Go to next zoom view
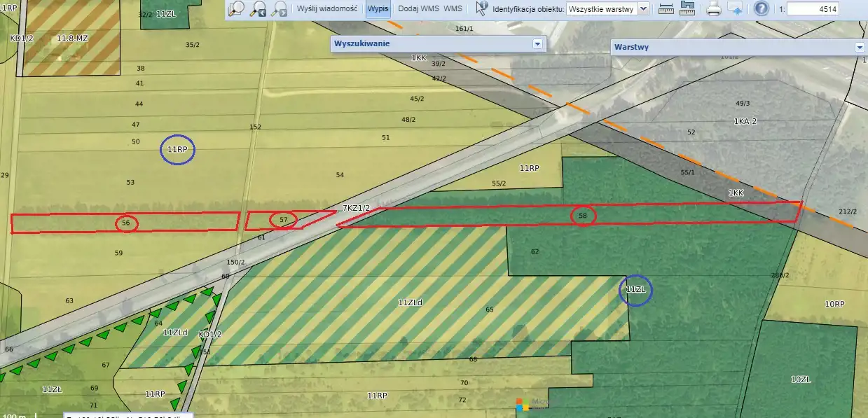 click(280, 8)
